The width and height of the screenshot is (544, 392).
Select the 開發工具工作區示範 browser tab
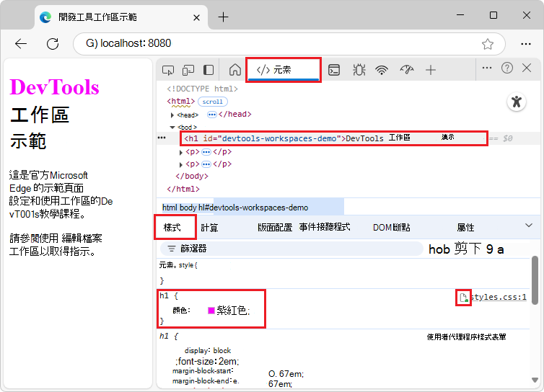pos(121,17)
